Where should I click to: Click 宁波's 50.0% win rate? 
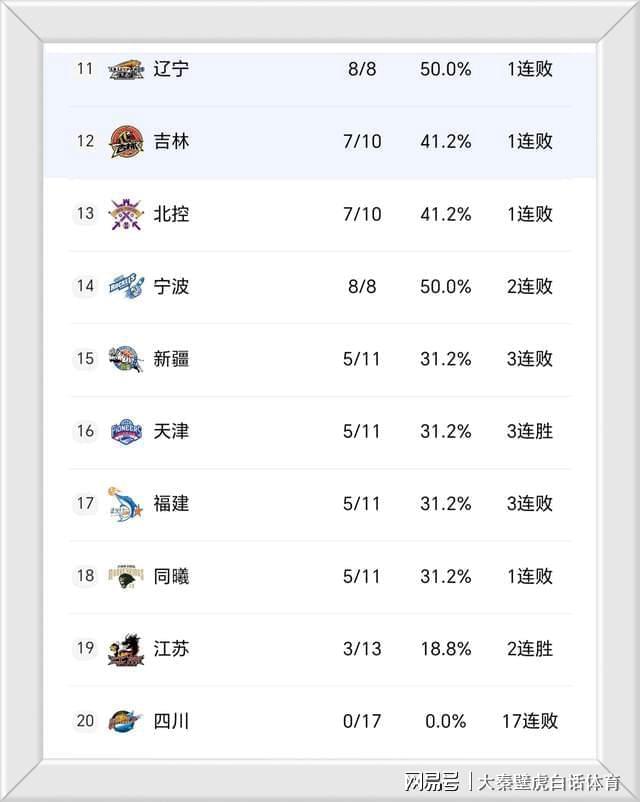(x=445, y=286)
